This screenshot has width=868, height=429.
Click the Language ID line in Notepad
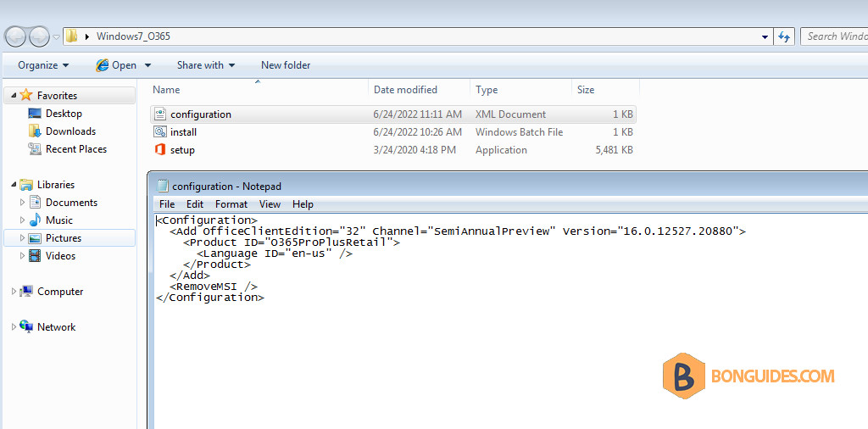coord(275,253)
